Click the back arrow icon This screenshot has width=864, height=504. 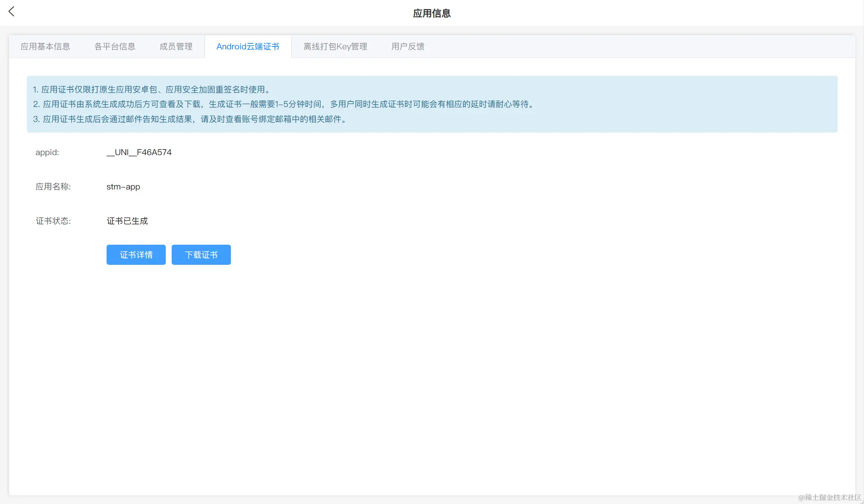11,11
